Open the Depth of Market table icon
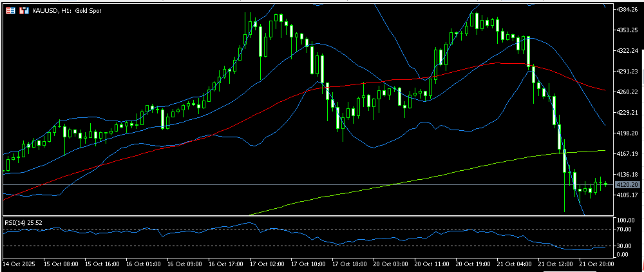Screen dimensions: 644x272 coord(11,11)
